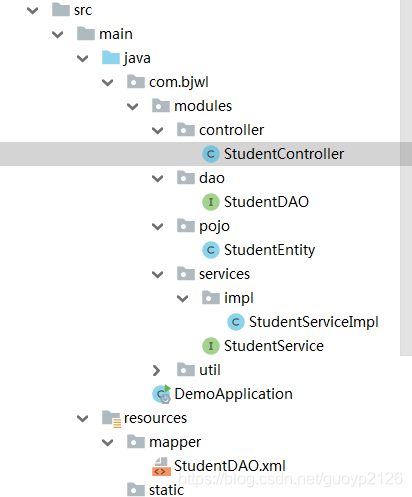Click the DemoApplication run icon

[x=162, y=394]
